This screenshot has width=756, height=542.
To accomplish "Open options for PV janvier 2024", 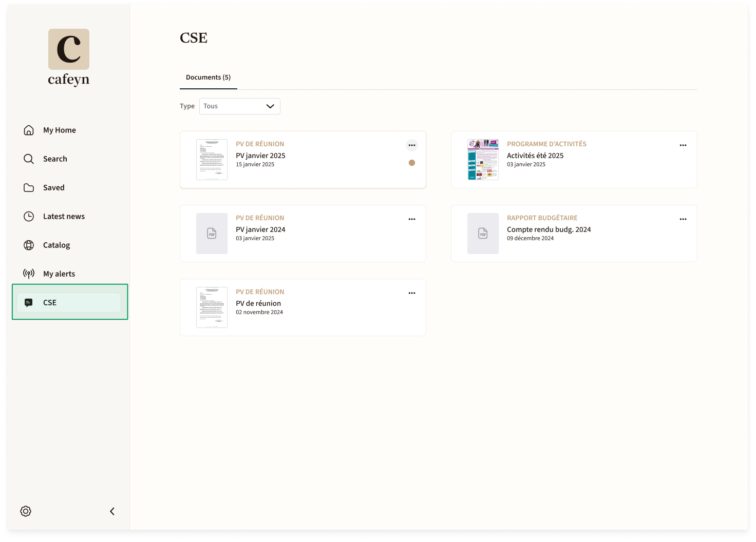I will pos(412,219).
